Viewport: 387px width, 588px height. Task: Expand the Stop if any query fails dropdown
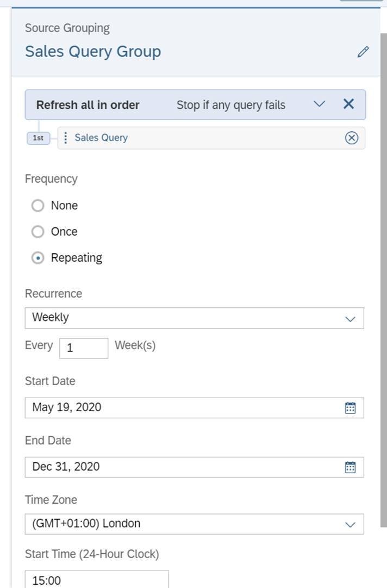coord(319,104)
